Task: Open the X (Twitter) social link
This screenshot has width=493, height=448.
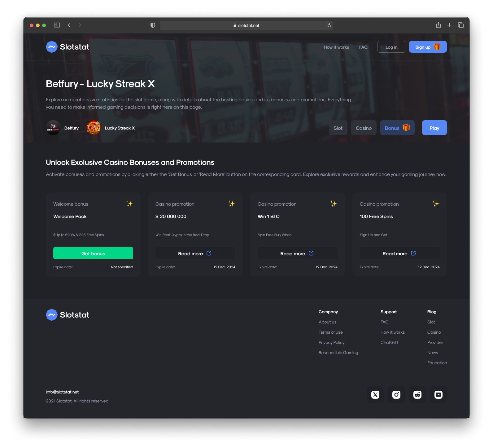Action: (375, 395)
